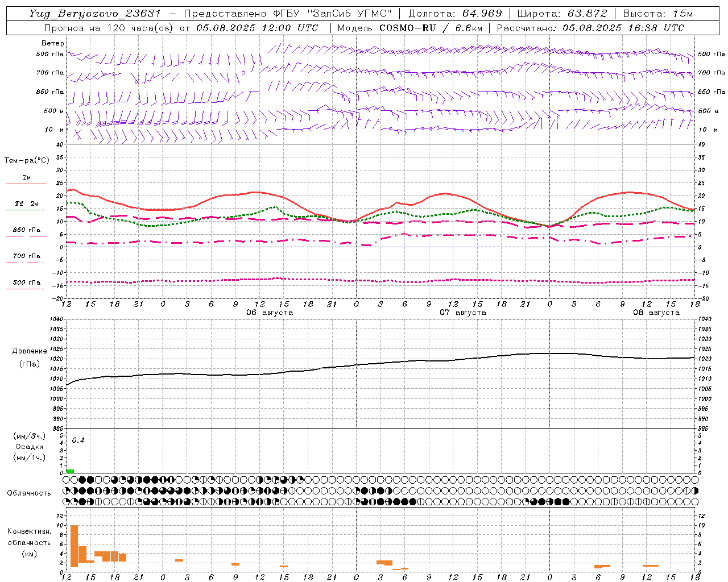Click the left 10 м wind level label
The image size is (728, 582).
(x=55, y=130)
